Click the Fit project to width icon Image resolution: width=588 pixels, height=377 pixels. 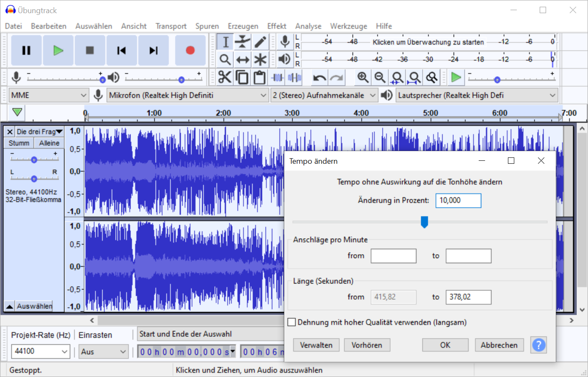415,78
